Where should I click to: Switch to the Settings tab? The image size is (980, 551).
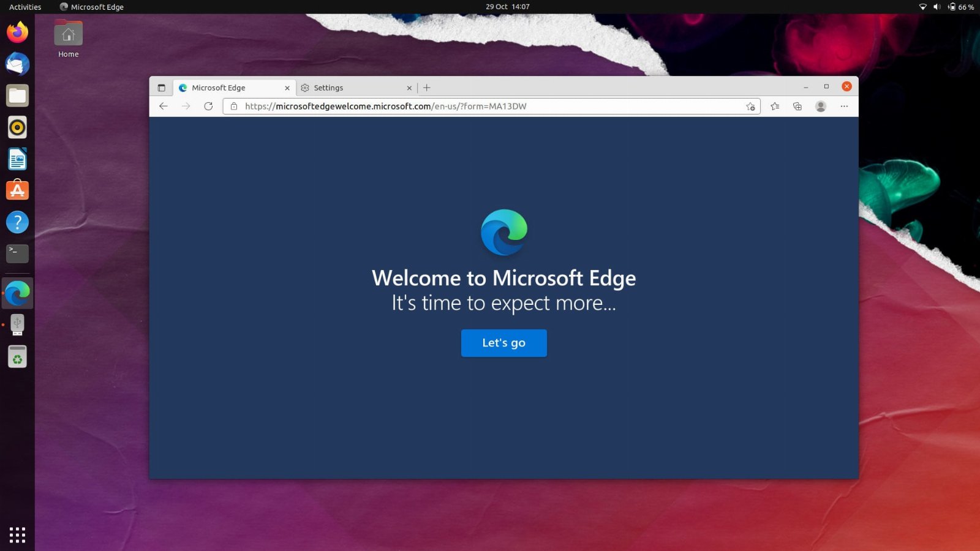click(x=356, y=88)
